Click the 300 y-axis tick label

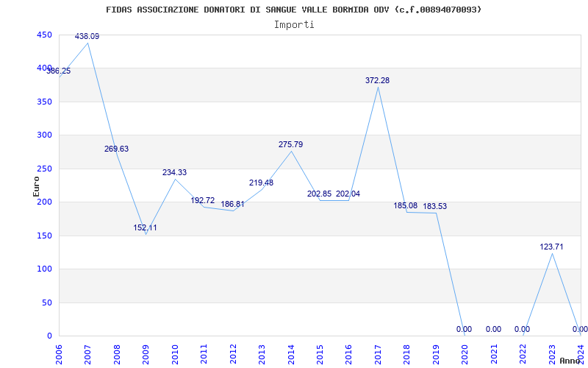pos(44,135)
